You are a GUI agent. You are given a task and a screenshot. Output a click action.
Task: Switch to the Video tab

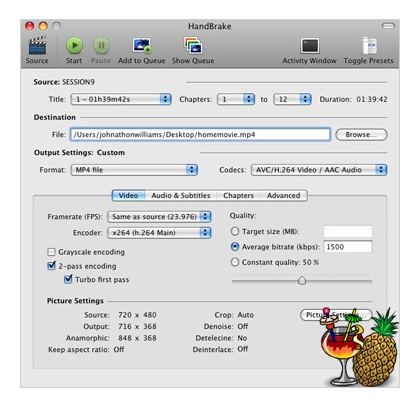[x=128, y=196]
